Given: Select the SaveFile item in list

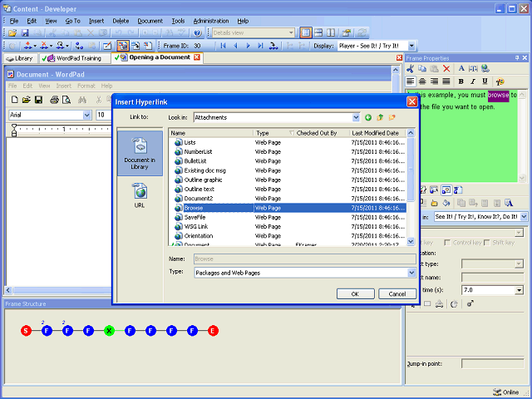Looking at the screenshot, I should (x=195, y=217).
